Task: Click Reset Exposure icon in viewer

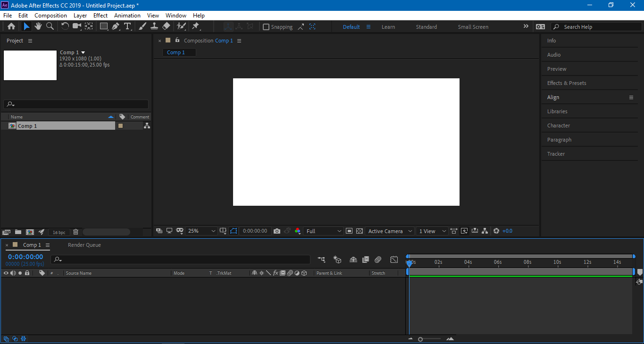Action: [496, 231]
